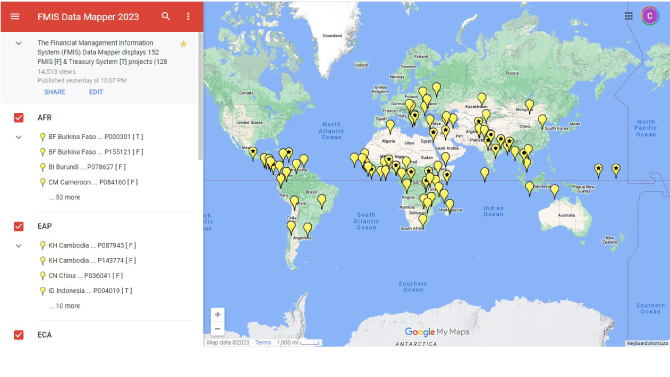This screenshot has width=670, height=377.
Task: Click the map scale bar '1,000 mi'
Action: click(298, 342)
